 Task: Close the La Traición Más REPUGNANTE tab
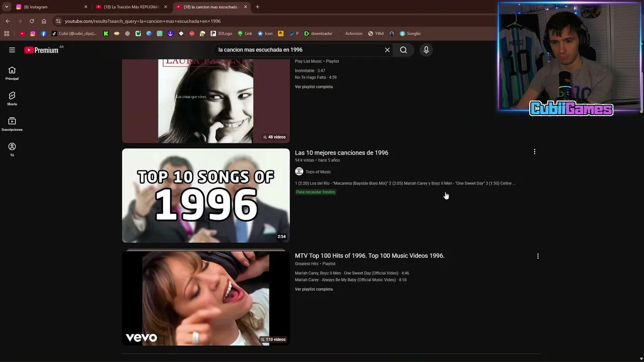[166, 7]
